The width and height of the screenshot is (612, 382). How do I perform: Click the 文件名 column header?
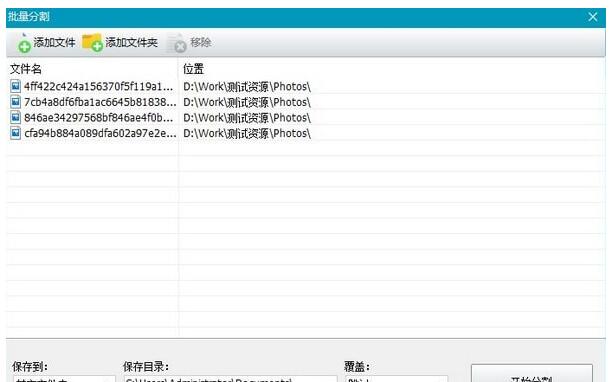tap(26, 69)
